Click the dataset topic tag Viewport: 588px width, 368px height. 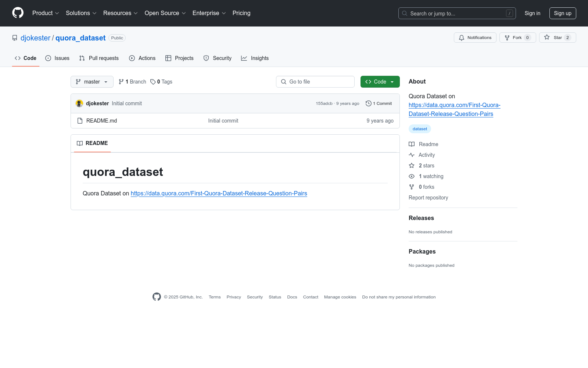pyautogui.click(x=420, y=129)
